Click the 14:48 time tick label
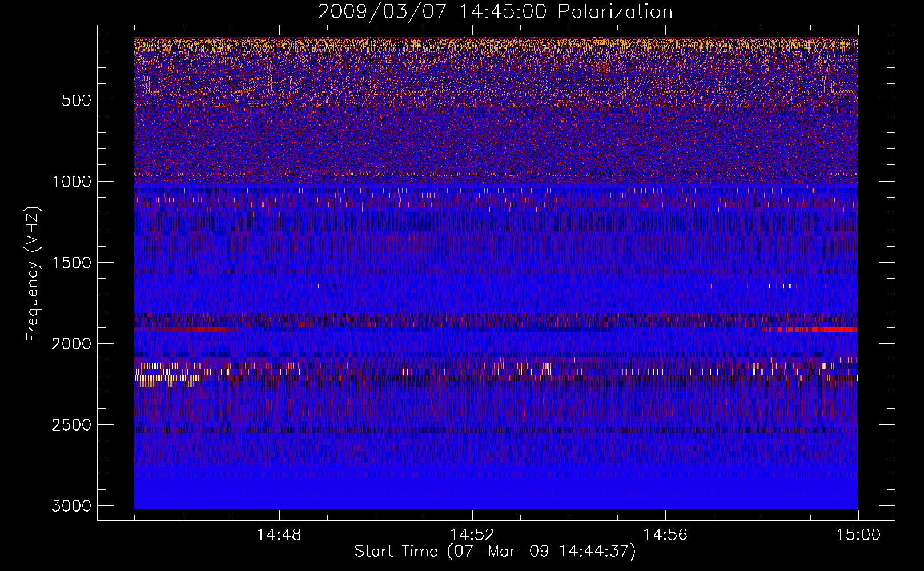924x571 pixels. point(279,535)
